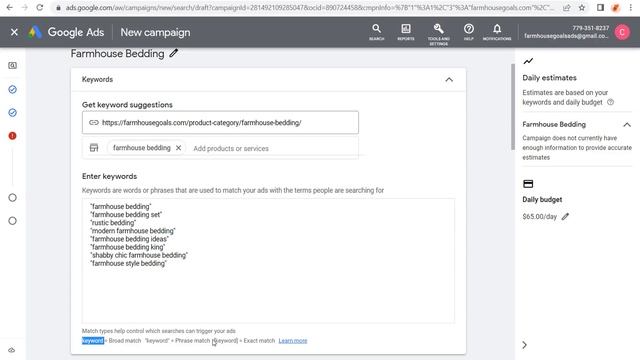
Task: Click the "rustic bedding" keyword line
Action: 113,222
